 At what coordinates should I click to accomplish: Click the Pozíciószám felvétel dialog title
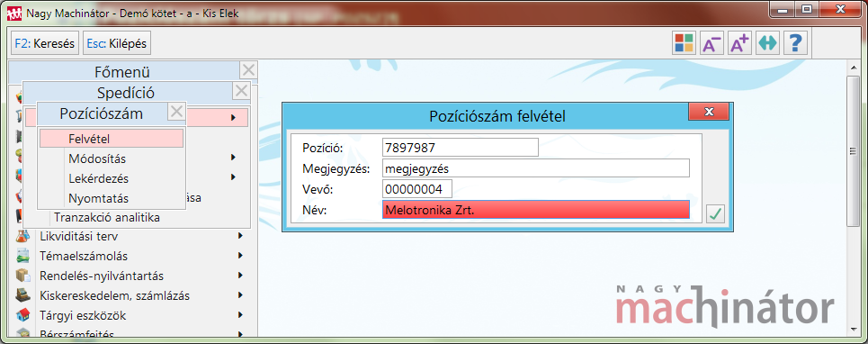[497, 117]
